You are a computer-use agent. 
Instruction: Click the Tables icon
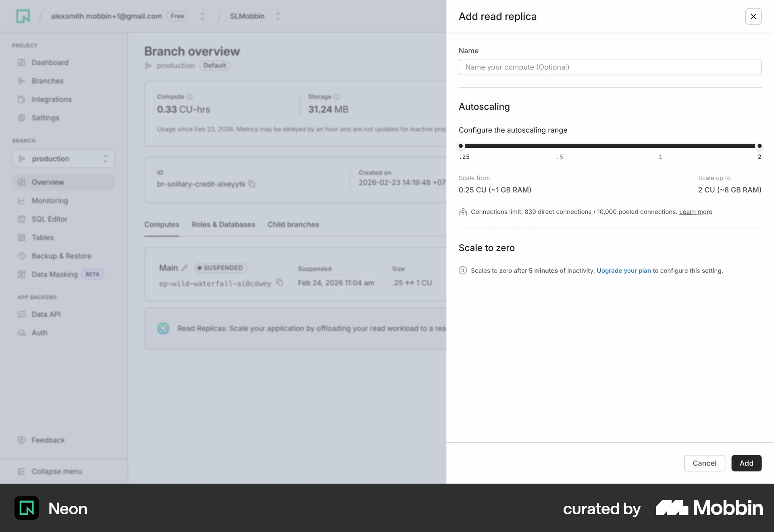tap(21, 238)
